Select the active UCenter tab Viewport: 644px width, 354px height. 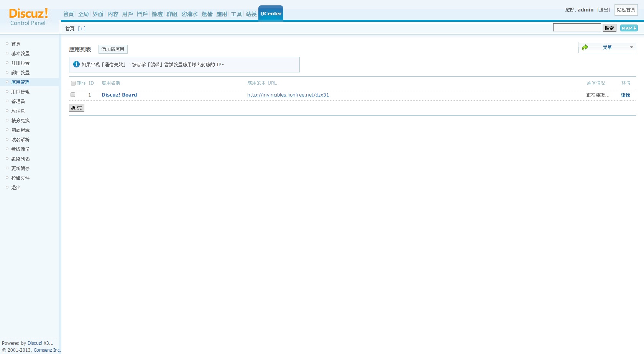271,13
